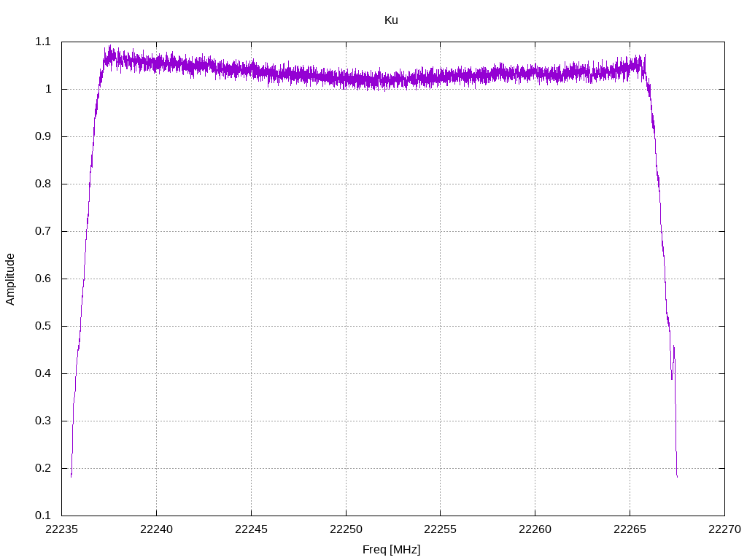Click the x-axis tick label 22265
Image resolution: width=747 pixels, height=560 pixels.
[x=630, y=529]
